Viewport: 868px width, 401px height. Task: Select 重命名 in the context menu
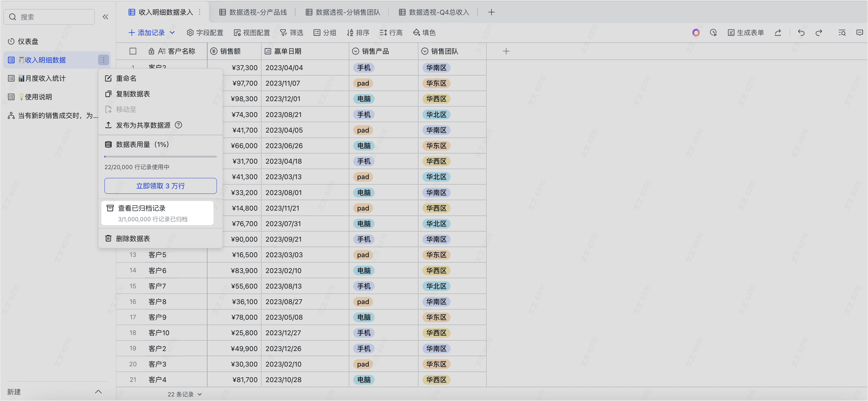click(160, 78)
